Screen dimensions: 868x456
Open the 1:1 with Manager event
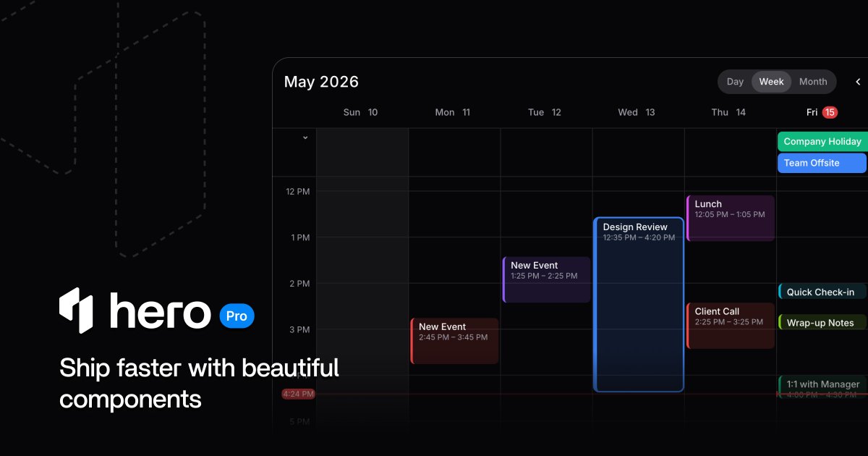click(x=822, y=387)
